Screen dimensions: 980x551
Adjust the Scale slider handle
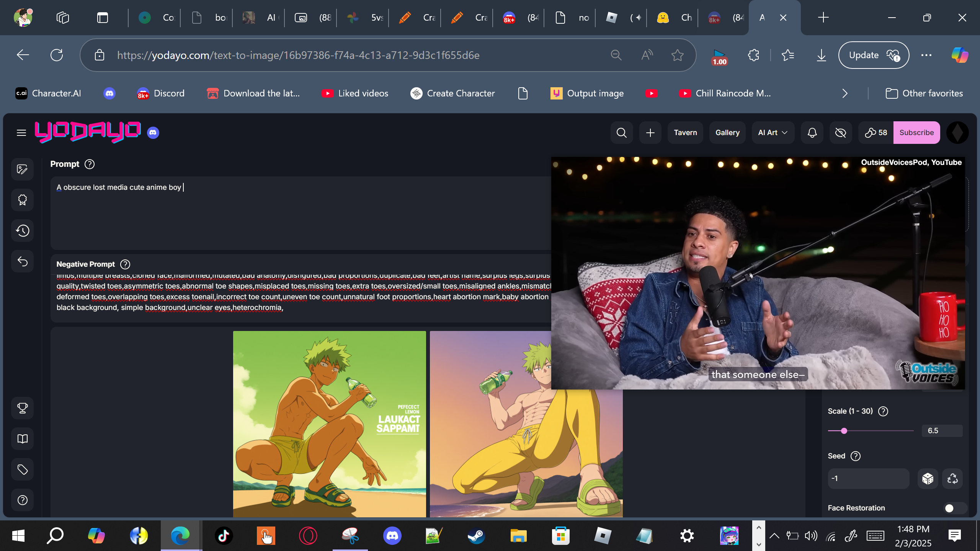[x=844, y=431]
